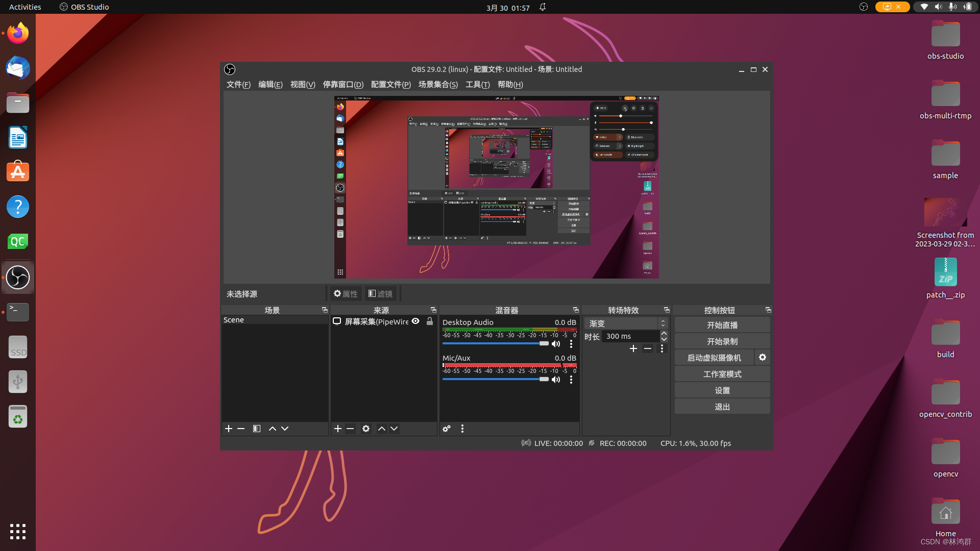Open transition properties three-dot menu
The width and height of the screenshot is (980, 551).
coord(662,348)
